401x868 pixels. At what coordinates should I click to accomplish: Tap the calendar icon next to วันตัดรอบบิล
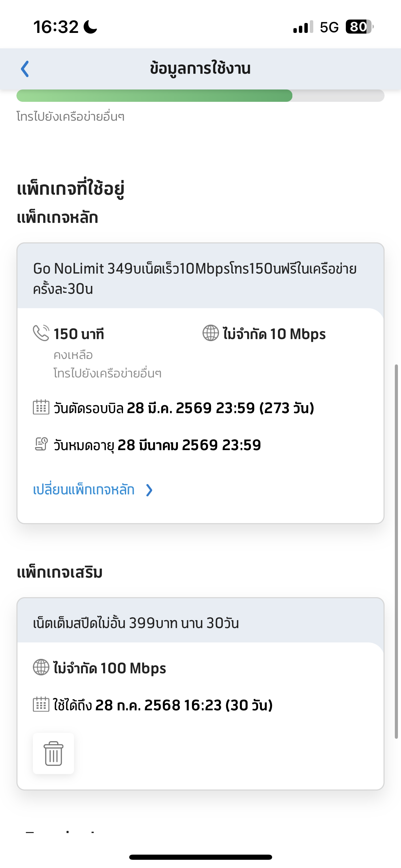click(x=41, y=407)
